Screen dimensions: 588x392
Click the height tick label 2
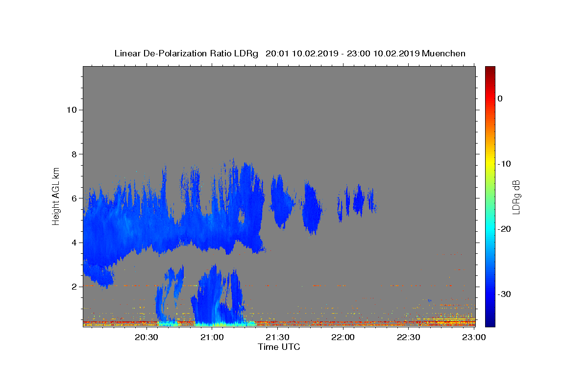[x=73, y=287]
